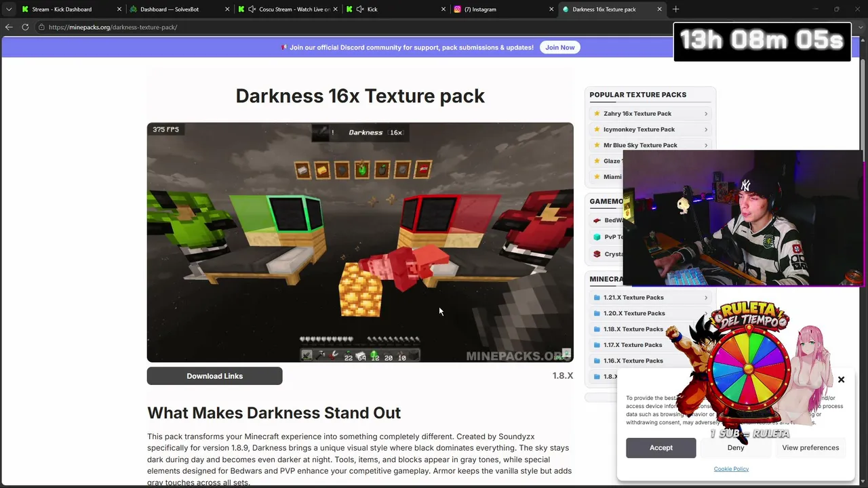Screen dimensions: 868x488
Task: Expand the 1.21.X Texture Packs chevron
Action: 706,298
